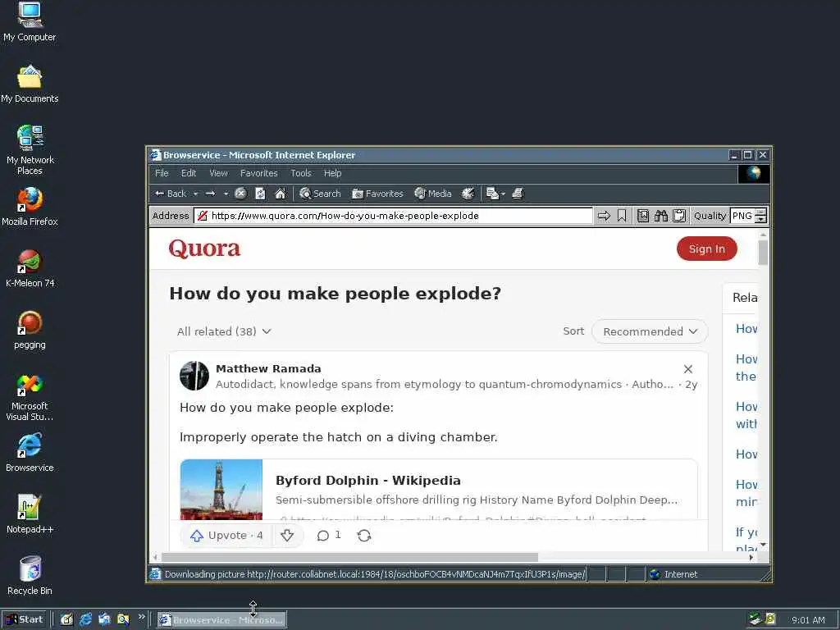Open the Media pane in toolbar
Image resolution: width=840 pixels, height=630 pixels.
point(433,194)
